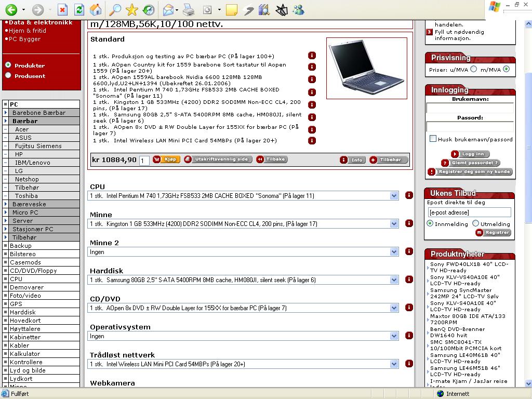Info icon for Intel Pentium M 740 line in Standard list
The width and height of the screenshot is (532, 399).
312,92
